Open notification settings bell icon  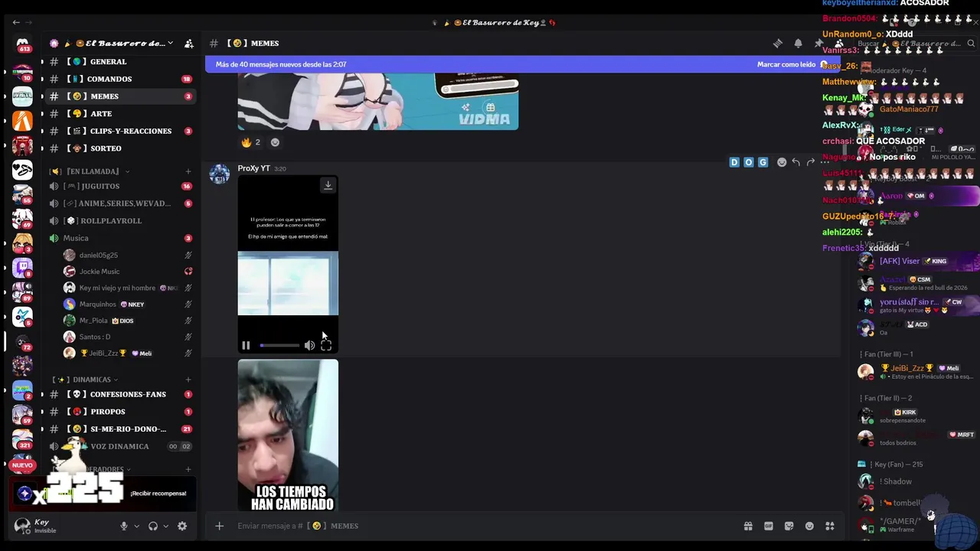click(798, 44)
